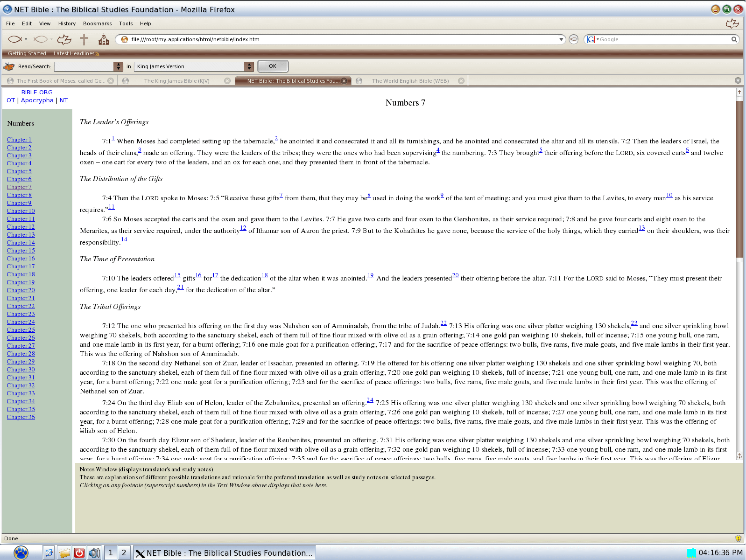This screenshot has height=560, width=746.
Task: Click the magnifier search icon
Action: click(734, 39)
